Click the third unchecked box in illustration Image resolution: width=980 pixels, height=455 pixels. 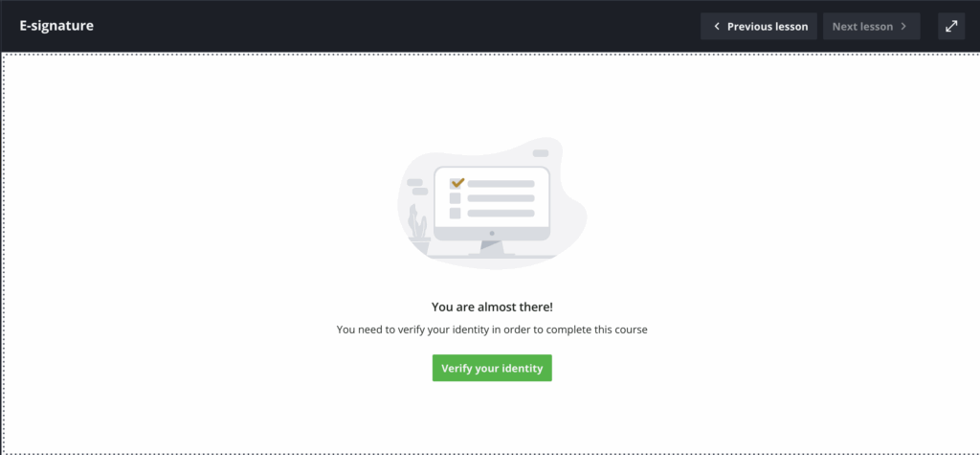coord(455,214)
